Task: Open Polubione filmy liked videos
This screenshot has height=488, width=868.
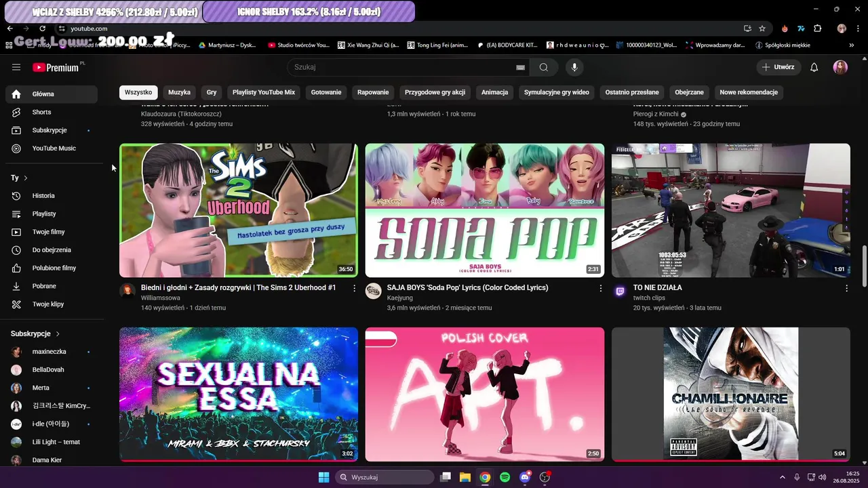Action: pyautogui.click(x=52, y=268)
